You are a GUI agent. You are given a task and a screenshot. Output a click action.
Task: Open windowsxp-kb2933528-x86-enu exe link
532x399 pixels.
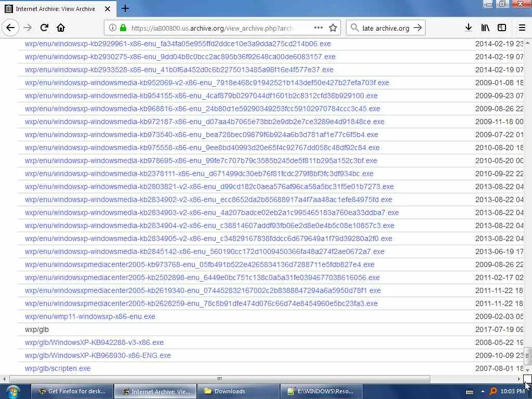[x=179, y=70]
